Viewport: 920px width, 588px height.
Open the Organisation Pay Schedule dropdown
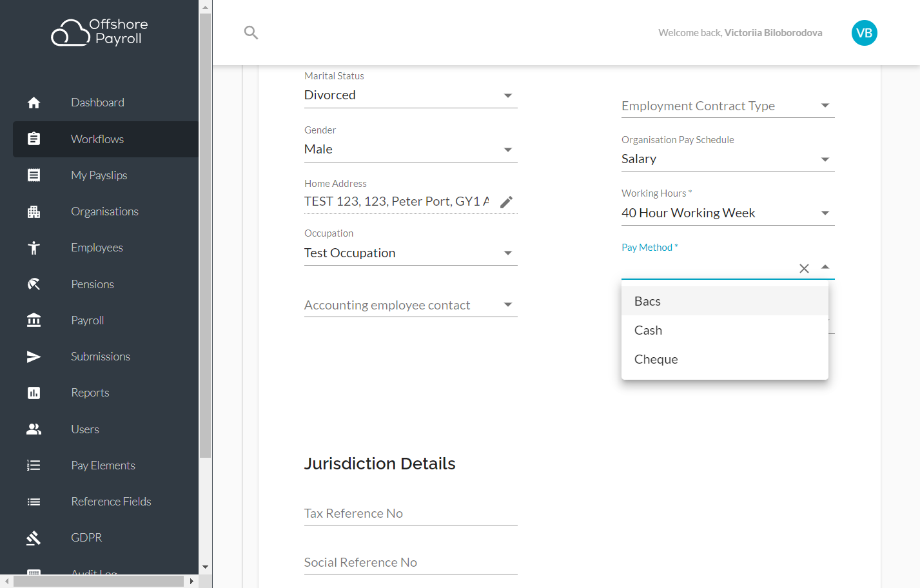click(x=728, y=159)
